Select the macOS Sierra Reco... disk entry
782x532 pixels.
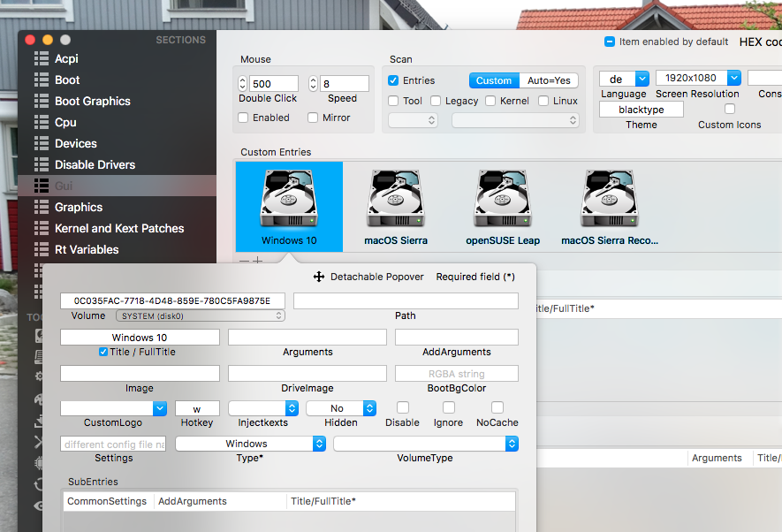610,207
